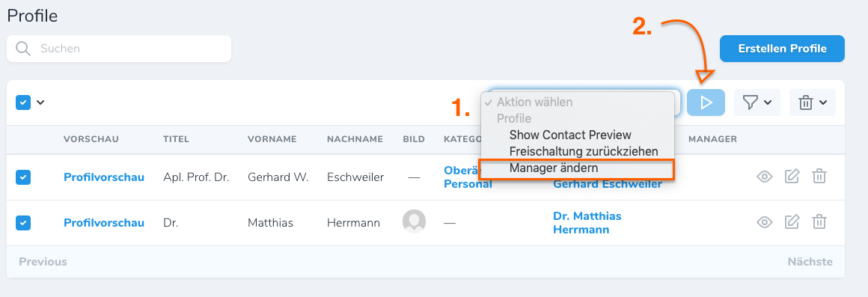The image size is (868, 297).
Task: Click the run action play button
Action: tap(706, 102)
